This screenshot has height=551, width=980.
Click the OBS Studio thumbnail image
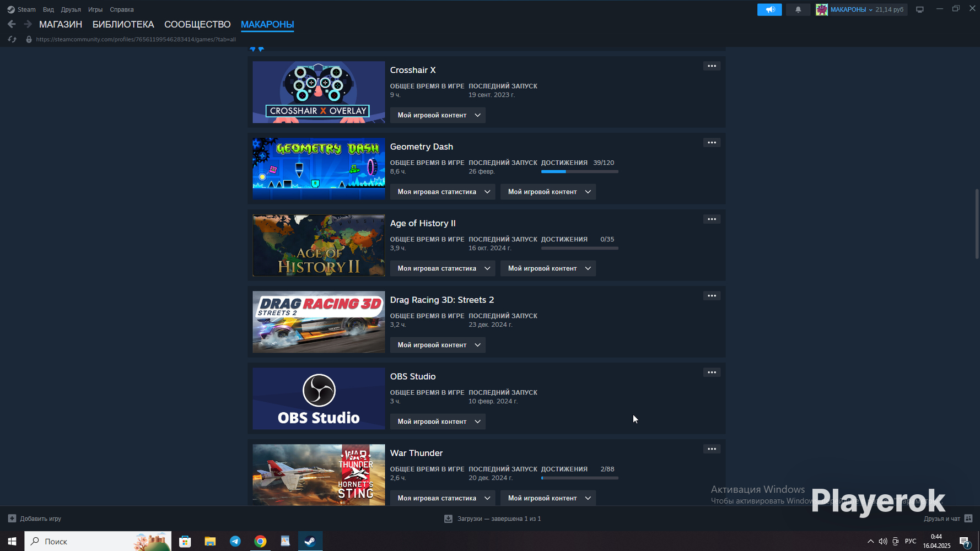pos(319,399)
